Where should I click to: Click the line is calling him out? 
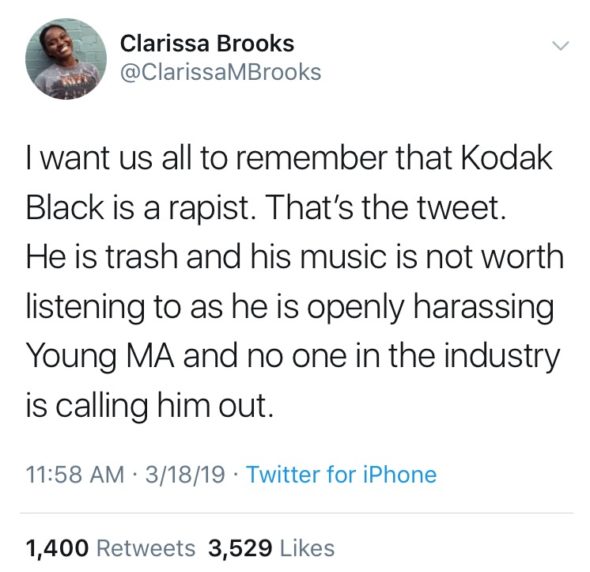tap(149, 406)
